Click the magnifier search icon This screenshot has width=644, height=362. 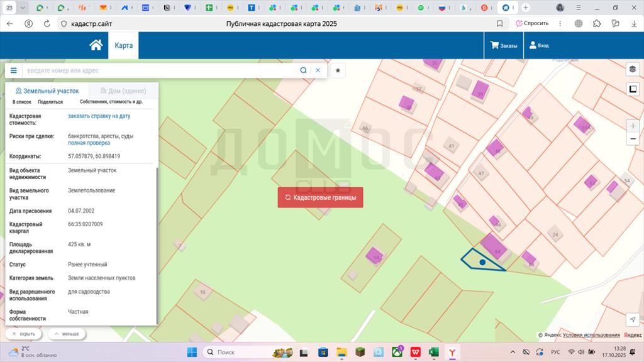(303, 70)
